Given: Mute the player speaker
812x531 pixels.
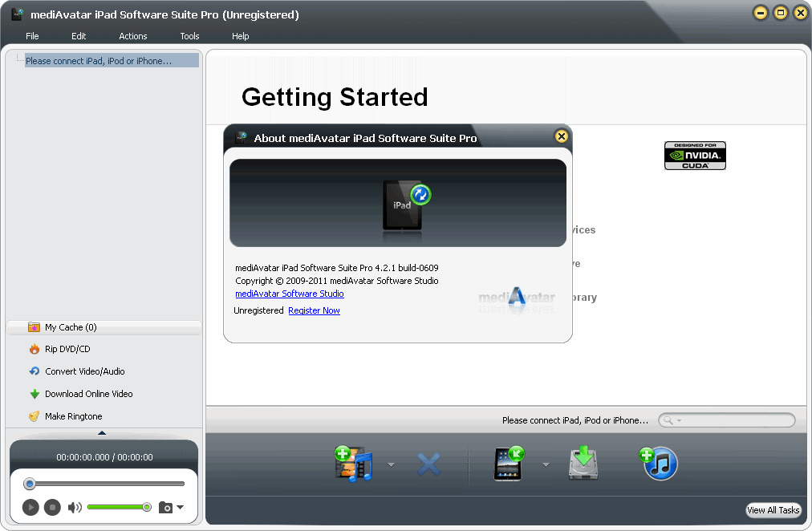Looking at the screenshot, I should click(75, 507).
